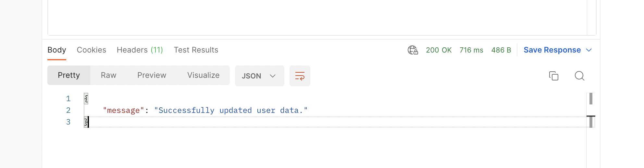Click the "message" key in the JSON response

(x=123, y=111)
